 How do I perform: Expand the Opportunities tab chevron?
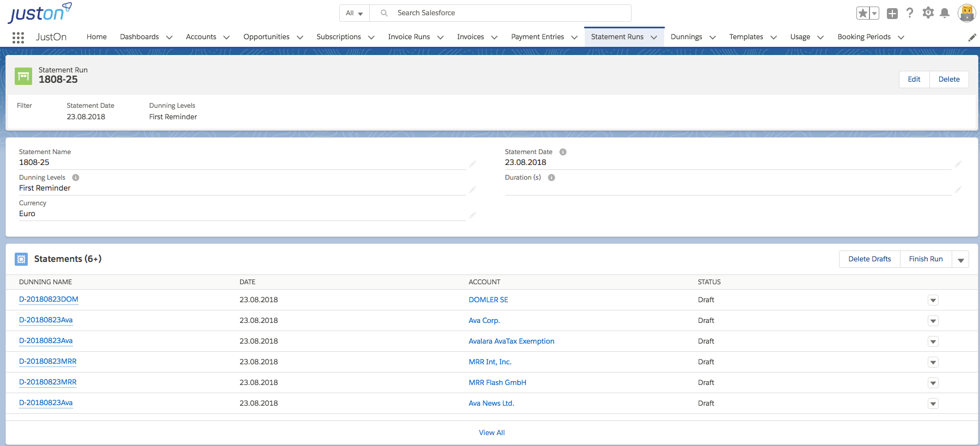(x=300, y=37)
